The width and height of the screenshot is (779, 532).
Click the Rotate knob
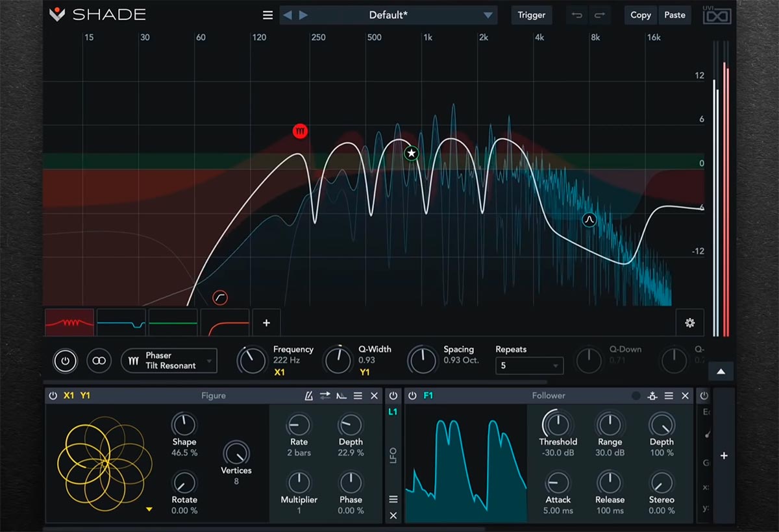[x=184, y=483]
